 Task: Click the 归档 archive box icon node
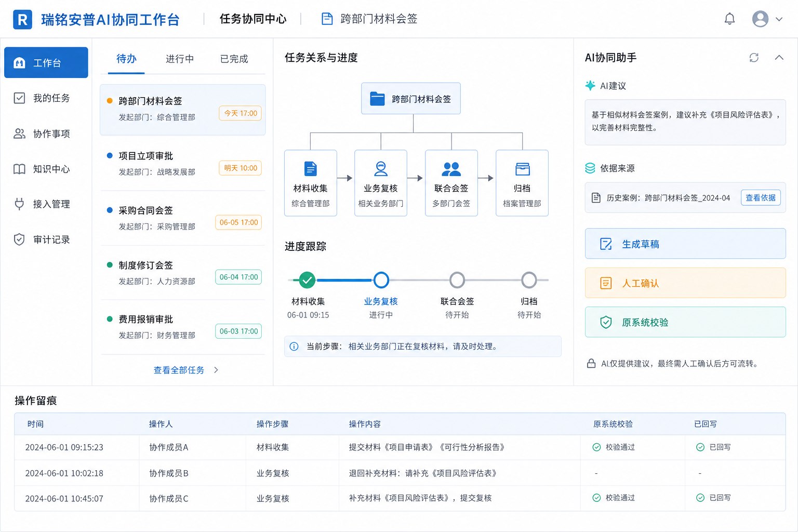tap(522, 169)
